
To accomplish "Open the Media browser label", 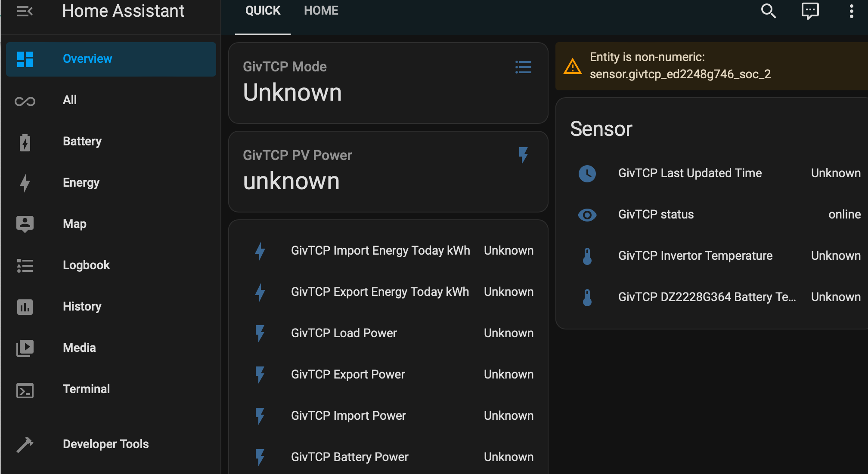I will 79,348.
